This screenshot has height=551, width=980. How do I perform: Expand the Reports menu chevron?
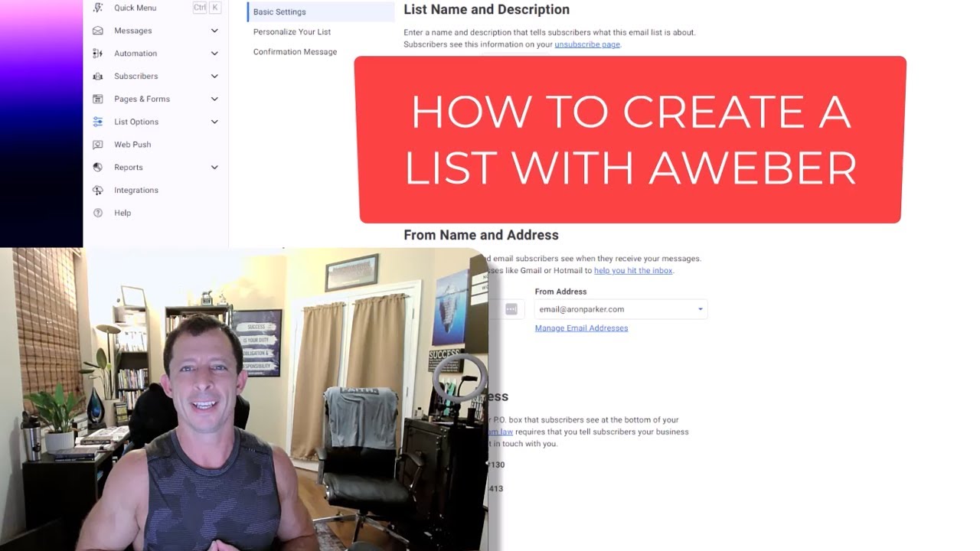click(214, 167)
